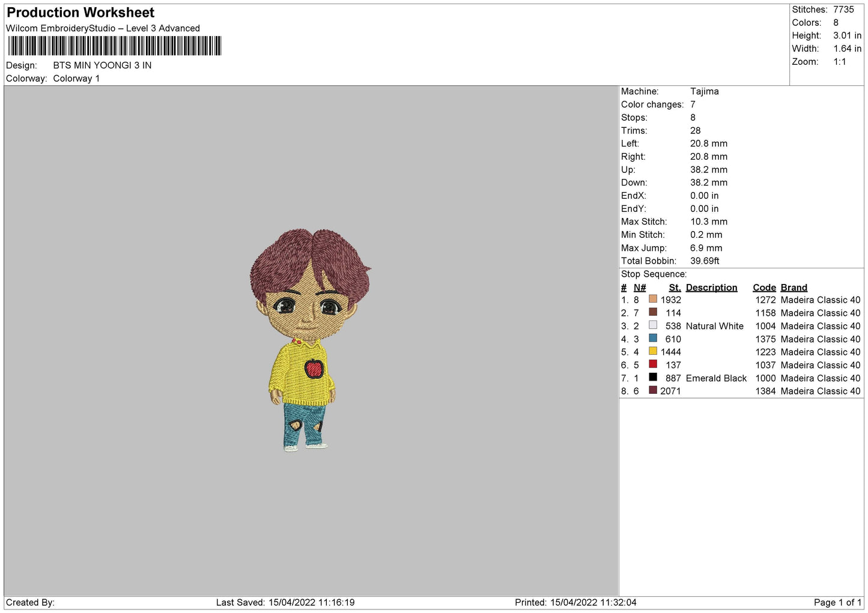
Task: Click the Stitches count 7735
Action: click(x=843, y=10)
